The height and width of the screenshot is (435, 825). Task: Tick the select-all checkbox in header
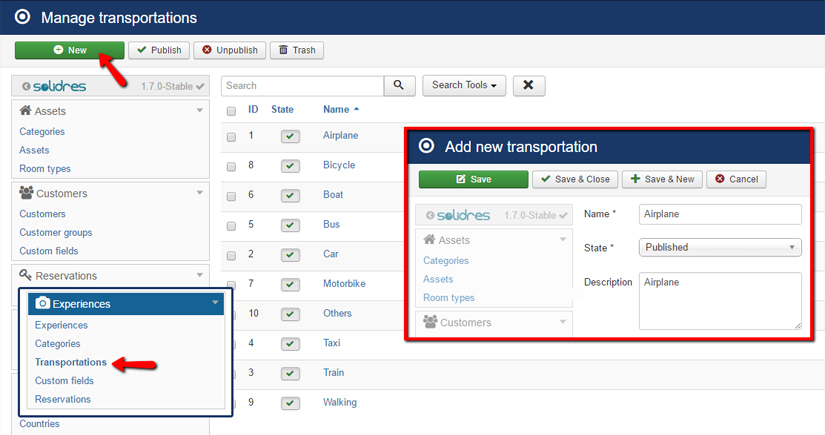[x=231, y=111]
